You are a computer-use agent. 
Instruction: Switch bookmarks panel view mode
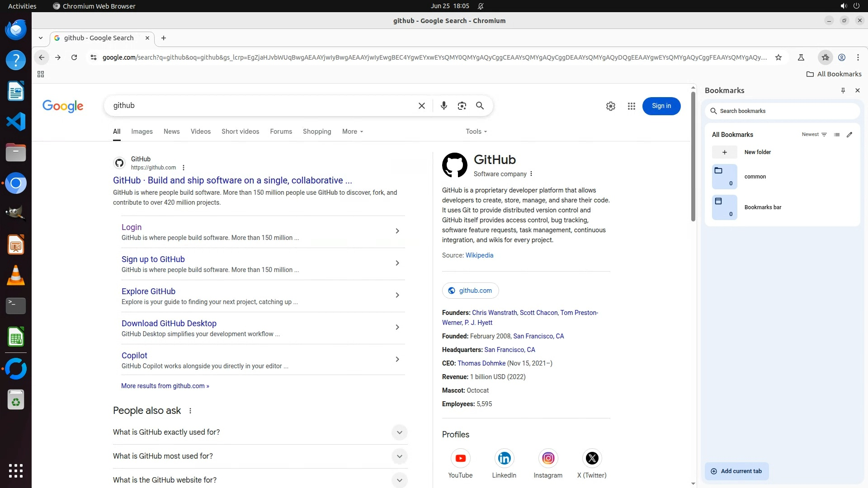point(837,135)
